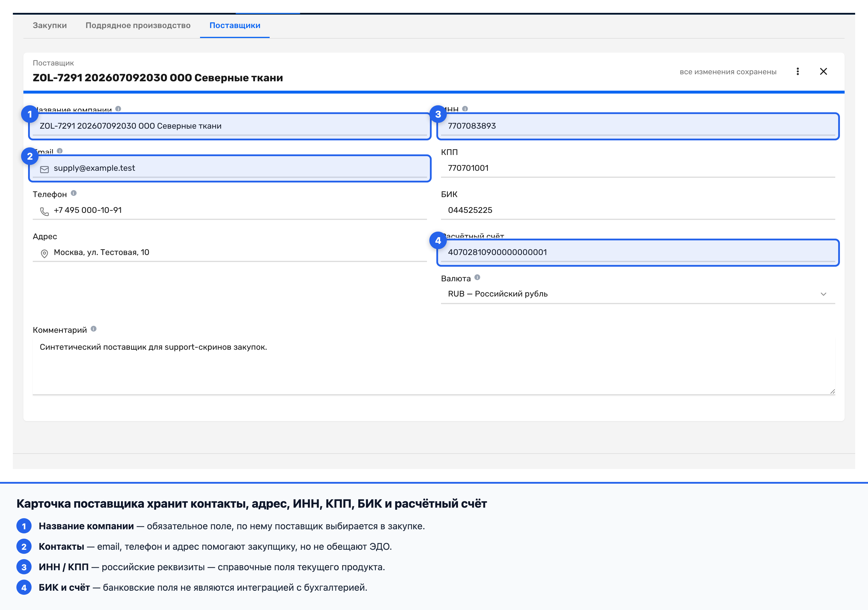Click the info icon beside Комментарий label
868x610 pixels.
[x=93, y=329]
